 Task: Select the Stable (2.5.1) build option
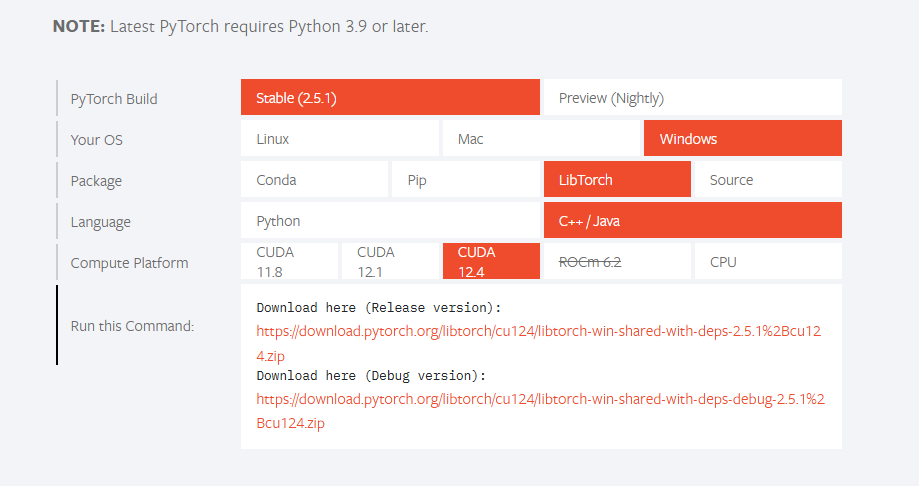[x=390, y=97]
